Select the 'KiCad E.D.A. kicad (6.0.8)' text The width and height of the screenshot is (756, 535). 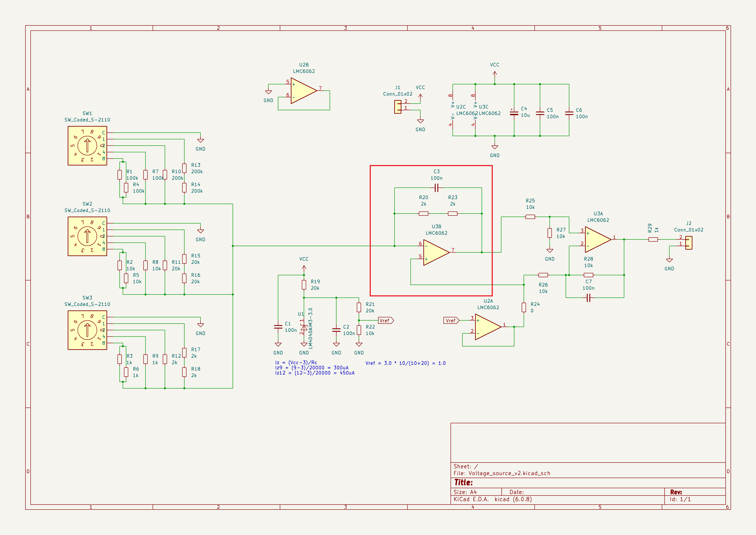click(x=493, y=499)
